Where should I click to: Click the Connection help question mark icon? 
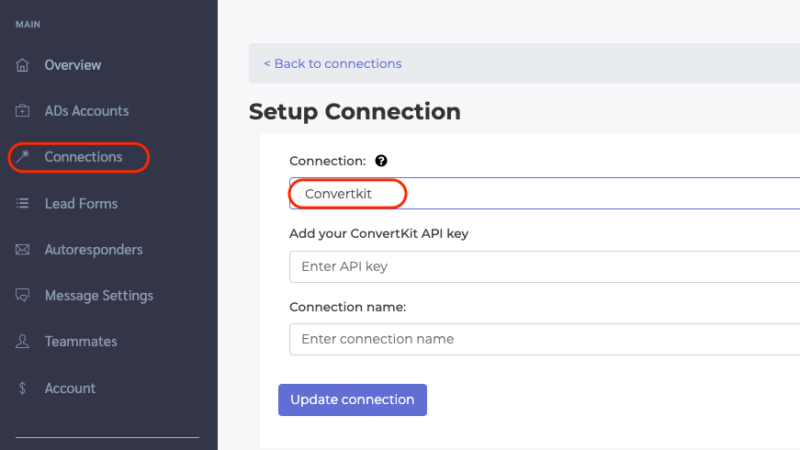pos(381,161)
